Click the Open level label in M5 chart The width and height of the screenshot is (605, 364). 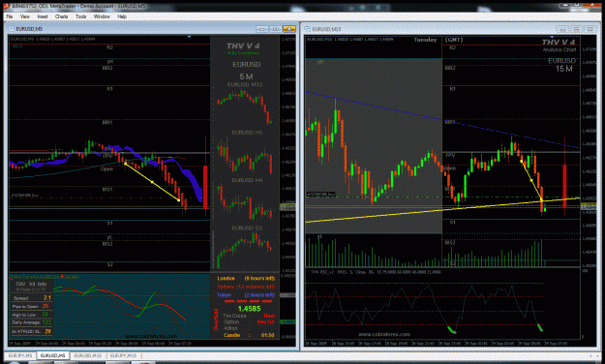pos(106,169)
